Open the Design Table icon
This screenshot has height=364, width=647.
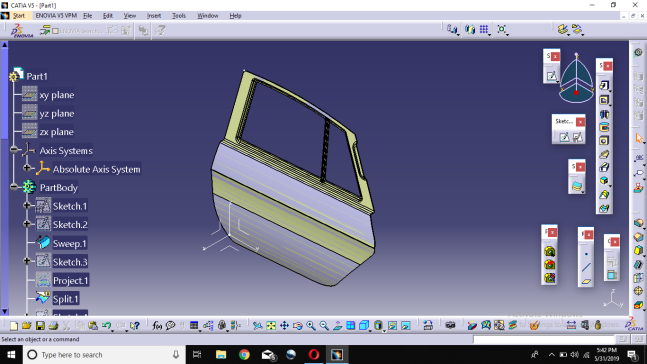(194, 326)
